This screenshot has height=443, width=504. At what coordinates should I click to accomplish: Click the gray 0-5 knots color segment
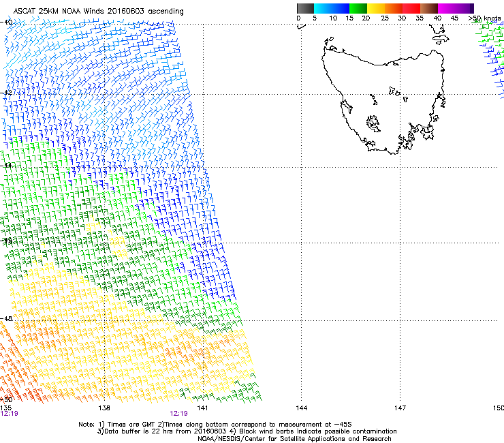tap(305, 8)
